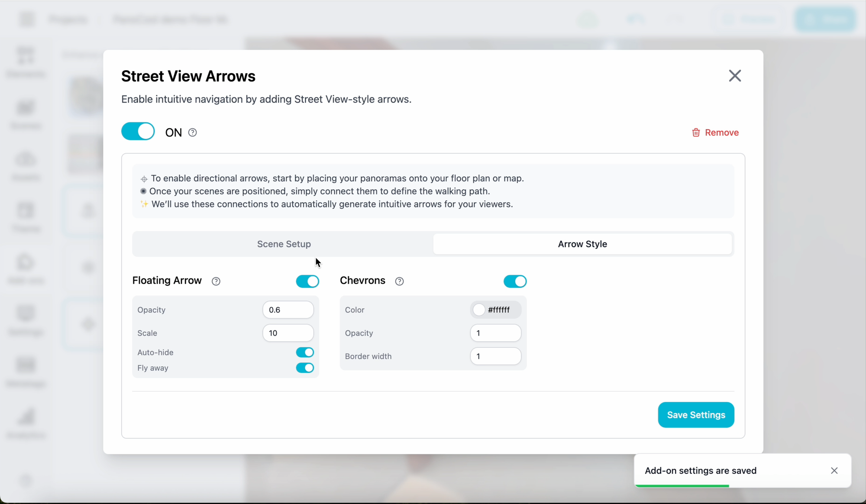Close the Street View Arrows dialog
This screenshot has width=866, height=504.
tap(734, 76)
